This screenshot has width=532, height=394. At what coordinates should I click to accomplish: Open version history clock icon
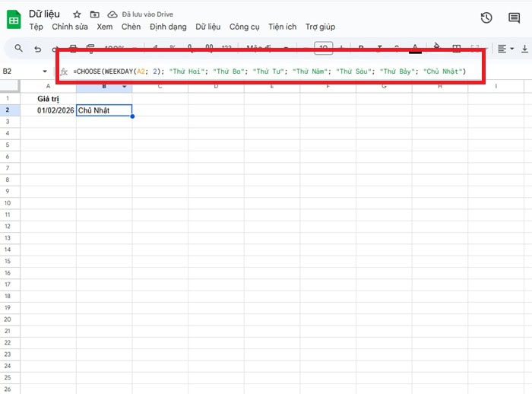pos(486,18)
